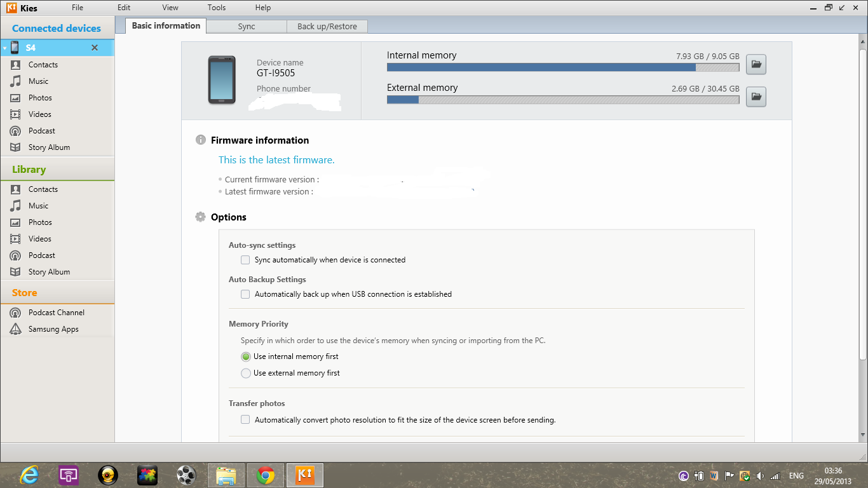
Task: Select the S4 connected device
Action: tap(57, 48)
